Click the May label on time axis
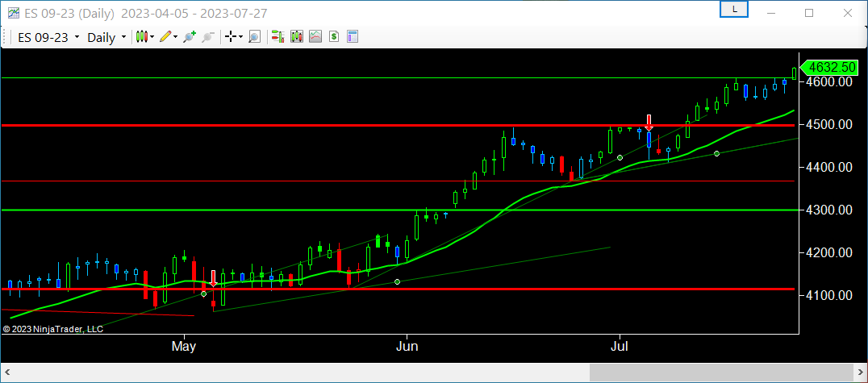Image resolution: width=868 pixels, height=383 pixels. [185, 347]
